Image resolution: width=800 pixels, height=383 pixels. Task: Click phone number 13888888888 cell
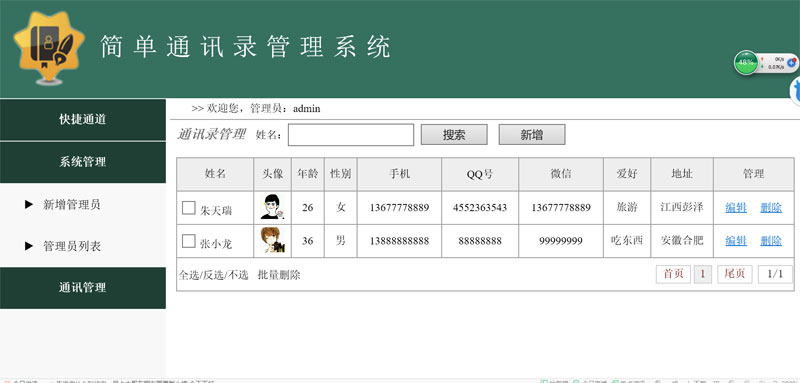(x=399, y=241)
